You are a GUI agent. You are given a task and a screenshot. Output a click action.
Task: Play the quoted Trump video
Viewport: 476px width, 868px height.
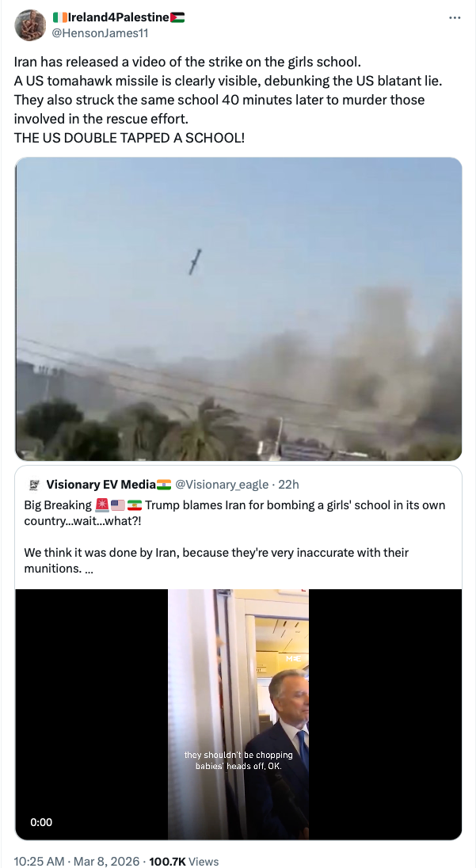pyautogui.click(x=238, y=714)
